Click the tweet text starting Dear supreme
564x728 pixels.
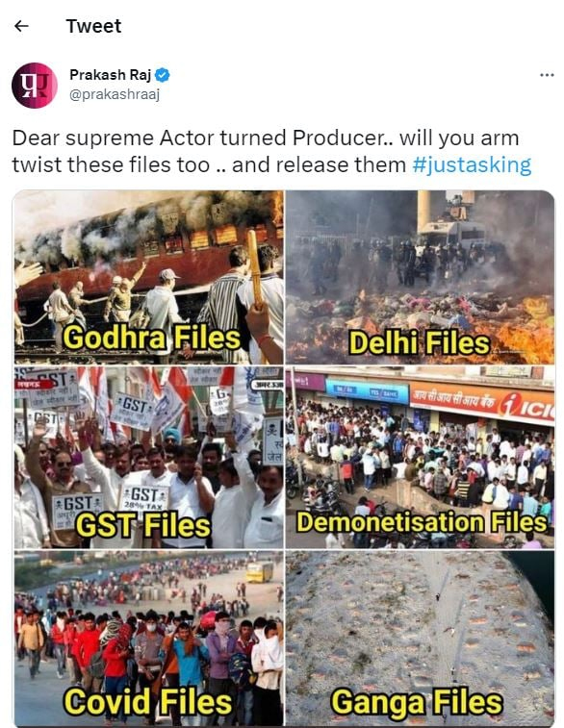[271, 151]
